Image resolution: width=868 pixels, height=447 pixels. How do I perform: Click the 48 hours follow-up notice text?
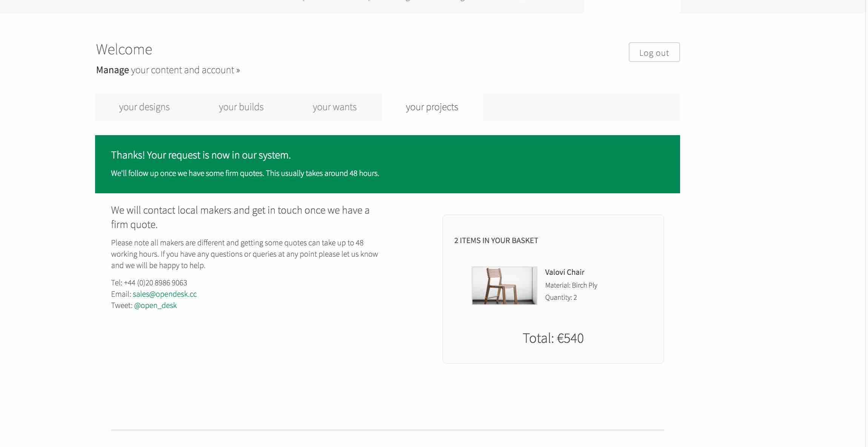click(x=245, y=173)
